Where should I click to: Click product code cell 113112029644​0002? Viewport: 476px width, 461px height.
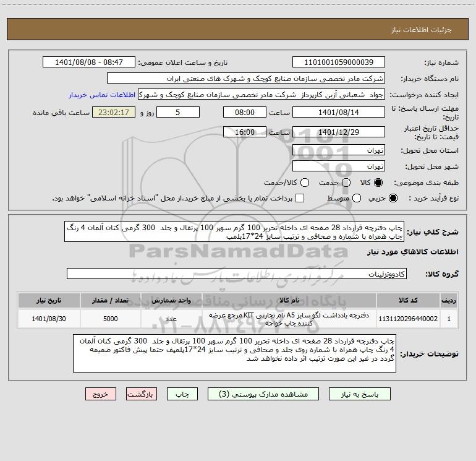pyautogui.click(x=408, y=319)
